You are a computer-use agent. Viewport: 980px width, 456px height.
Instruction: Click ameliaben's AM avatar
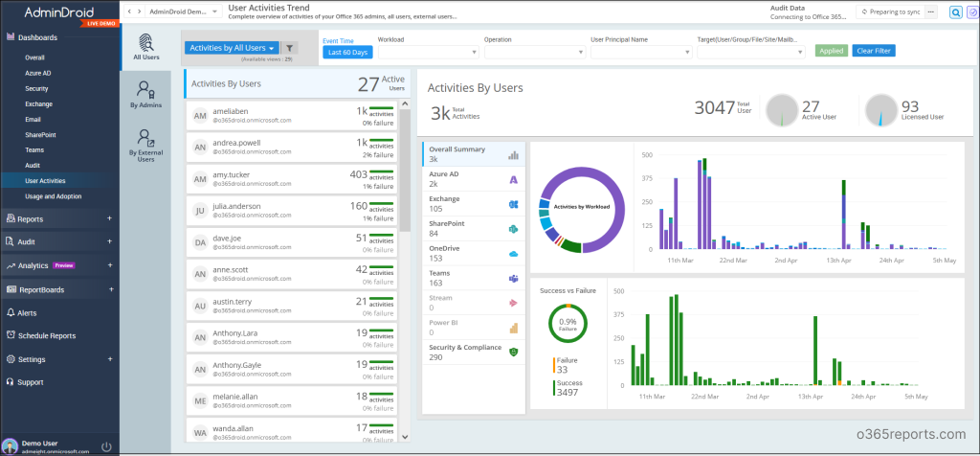coord(200,116)
